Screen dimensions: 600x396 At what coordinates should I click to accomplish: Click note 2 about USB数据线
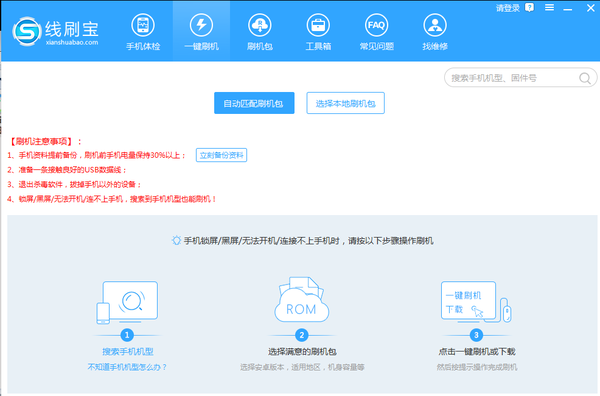tap(67, 170)
